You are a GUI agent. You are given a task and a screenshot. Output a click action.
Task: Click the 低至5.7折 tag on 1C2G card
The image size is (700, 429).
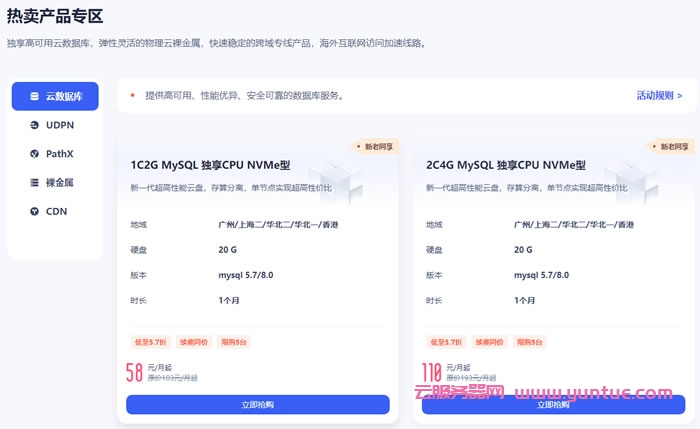pyautogui.click(x=147, y=342)
